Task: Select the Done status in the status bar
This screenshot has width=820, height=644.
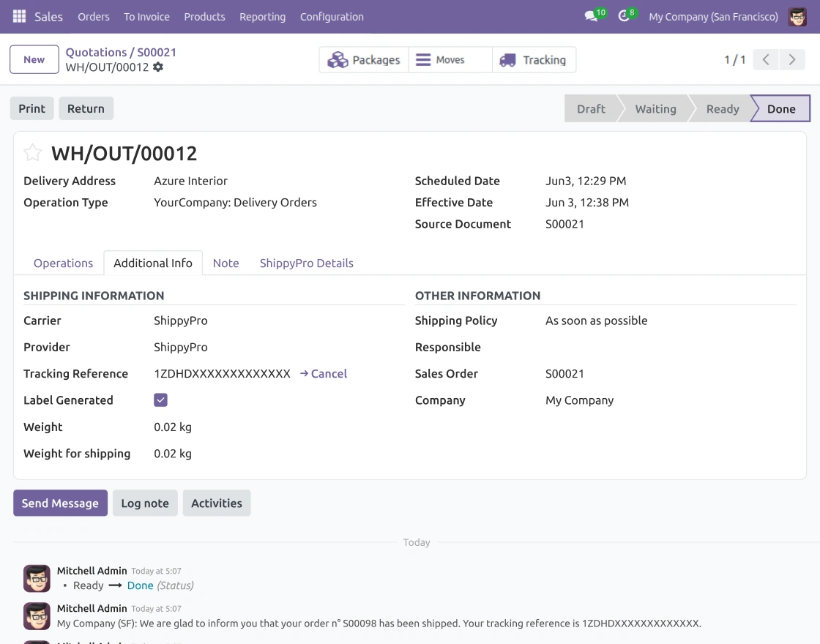Action: coord(780,109)
